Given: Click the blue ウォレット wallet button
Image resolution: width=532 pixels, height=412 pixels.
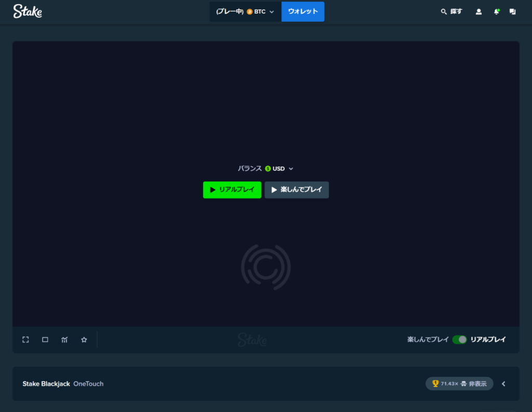Looking at the screenshot, I should tap(303, 11).
